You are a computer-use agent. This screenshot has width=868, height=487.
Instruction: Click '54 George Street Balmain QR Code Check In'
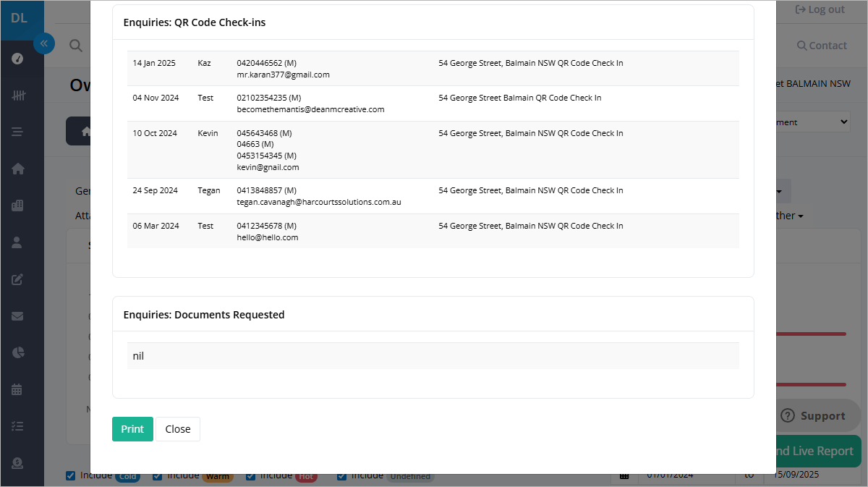[520, 98]
